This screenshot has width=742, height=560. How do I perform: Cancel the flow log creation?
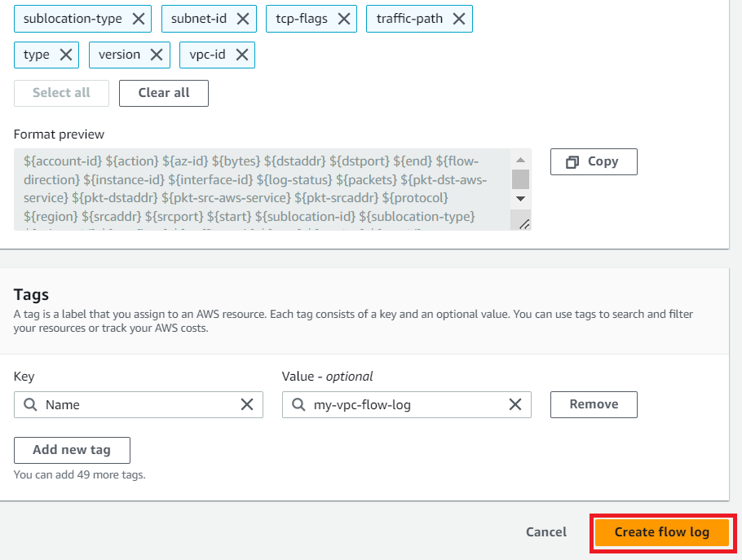click(545, 531)
